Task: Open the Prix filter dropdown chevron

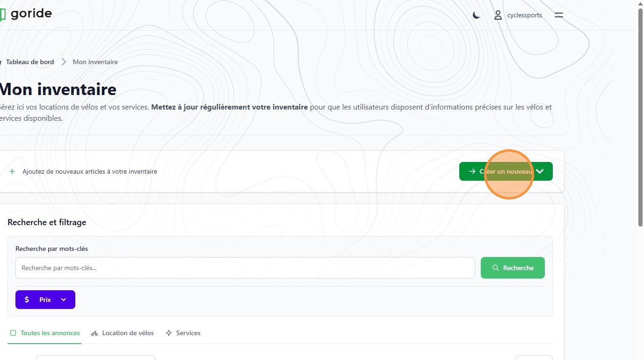Action: (64, 300)
